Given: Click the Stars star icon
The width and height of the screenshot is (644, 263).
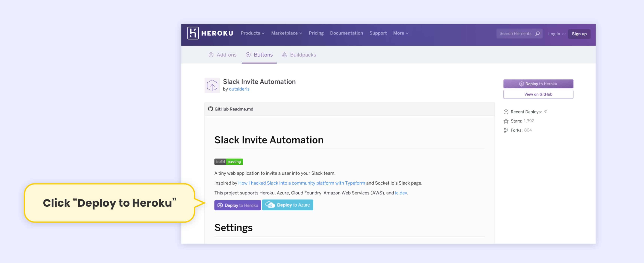Looking at the screenshot, I should pyautogui.click(x=506, y=121).
